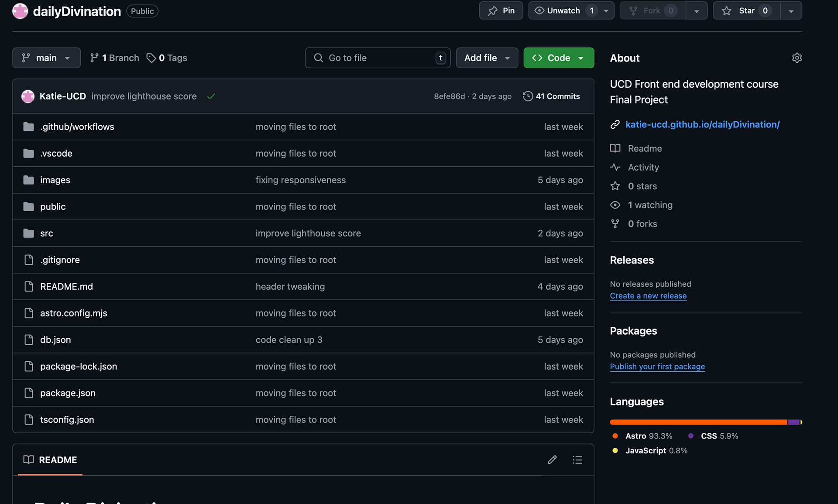
Task: Open the 'header tweaking' commit message
Action: [x=290, y=287]
